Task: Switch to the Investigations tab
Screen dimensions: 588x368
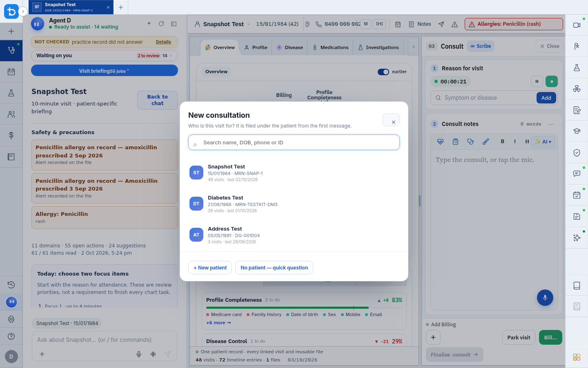Action: [x=379, y=47]
